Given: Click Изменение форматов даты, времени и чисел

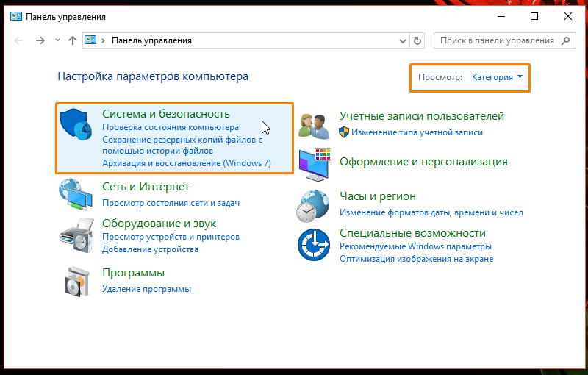Looking at the screenshot, I should (x=431, y=213).
